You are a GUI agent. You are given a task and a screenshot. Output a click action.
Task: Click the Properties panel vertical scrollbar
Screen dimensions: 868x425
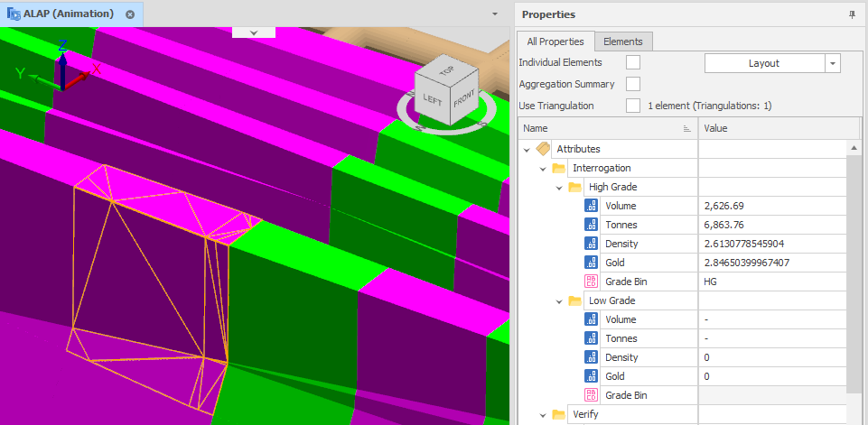(x=853, y=271)
